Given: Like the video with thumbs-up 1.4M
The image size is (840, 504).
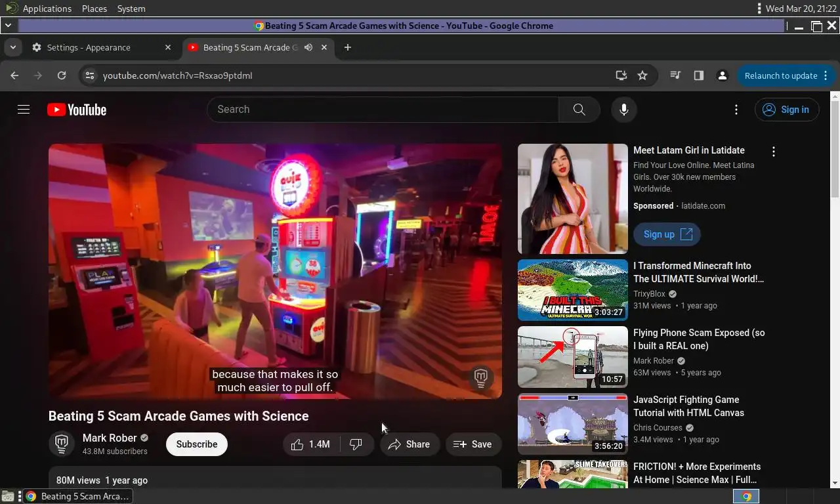Looking at the screenshot, I should [x=311, y=444].
